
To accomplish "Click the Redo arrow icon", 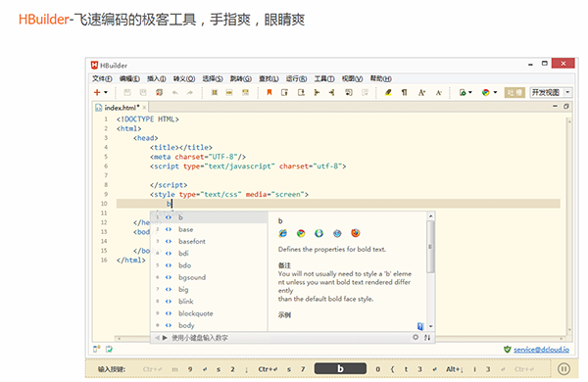I will (x=190, y=92).
